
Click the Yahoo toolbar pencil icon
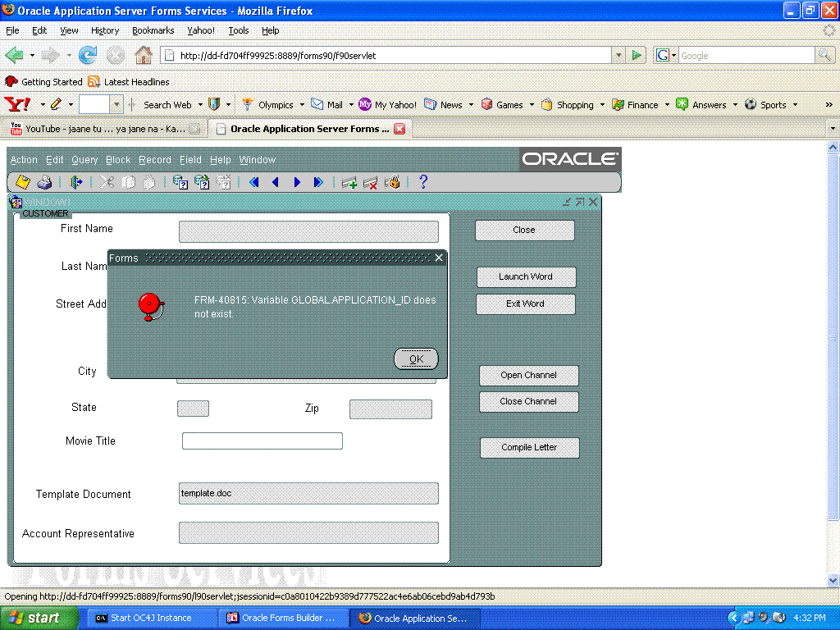pos(56,104)
